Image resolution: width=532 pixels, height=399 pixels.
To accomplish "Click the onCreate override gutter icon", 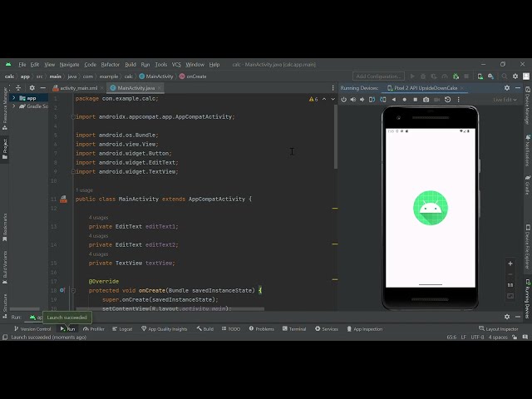I will click(62, 290).
